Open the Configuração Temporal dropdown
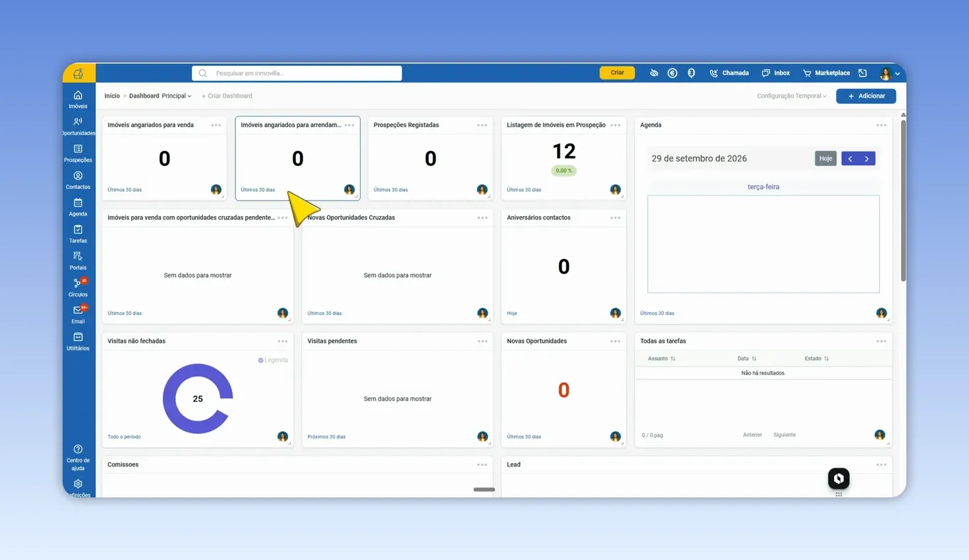 (x=792, y=96)
